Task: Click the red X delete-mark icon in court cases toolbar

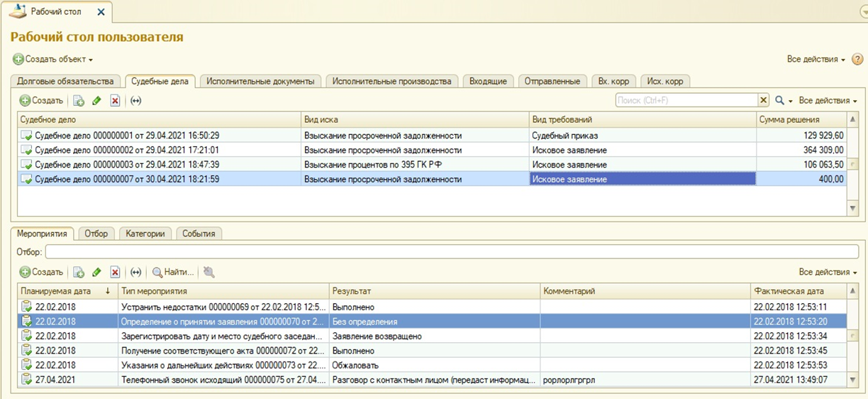Action: (x=115, y=101)
